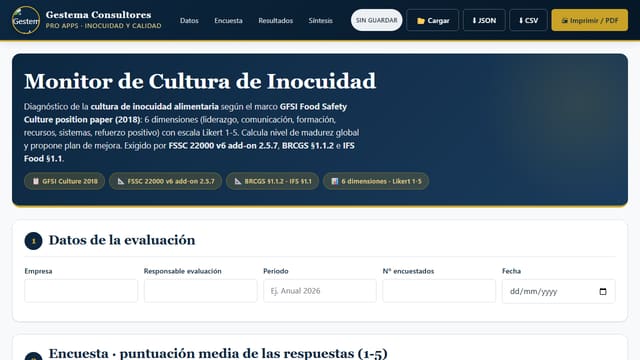Image resolution: width=640 pixels, height=360 pixels.
Task: Focus the Nº encuestados field
Action: click(439, 291)
